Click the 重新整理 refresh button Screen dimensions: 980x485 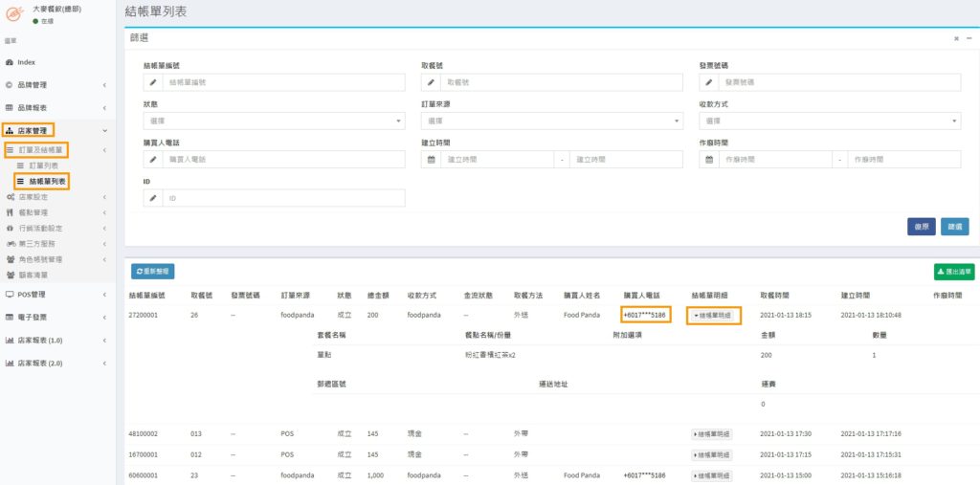[153, 272]
